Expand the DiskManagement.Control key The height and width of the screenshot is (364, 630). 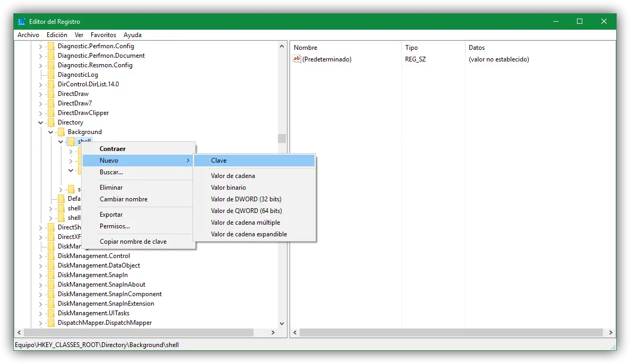point(41,256)
